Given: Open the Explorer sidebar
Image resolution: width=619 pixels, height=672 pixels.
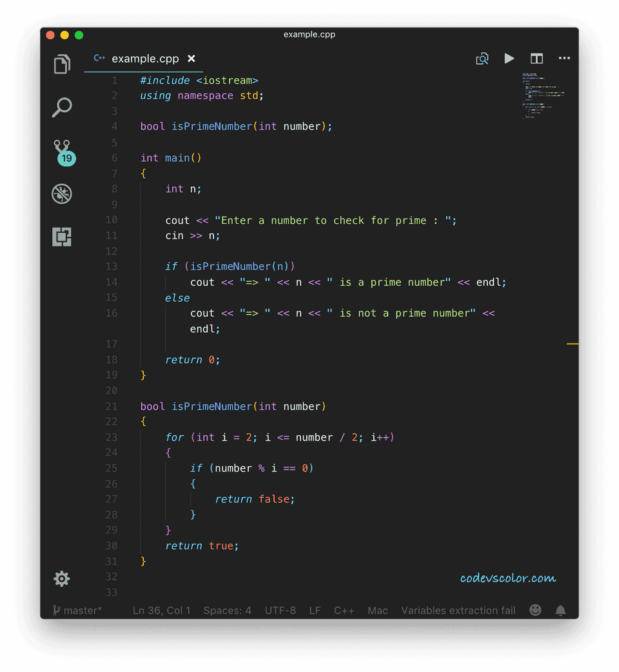Looking at the screenshot, I should pyautogui.click(x=61, y=64).
